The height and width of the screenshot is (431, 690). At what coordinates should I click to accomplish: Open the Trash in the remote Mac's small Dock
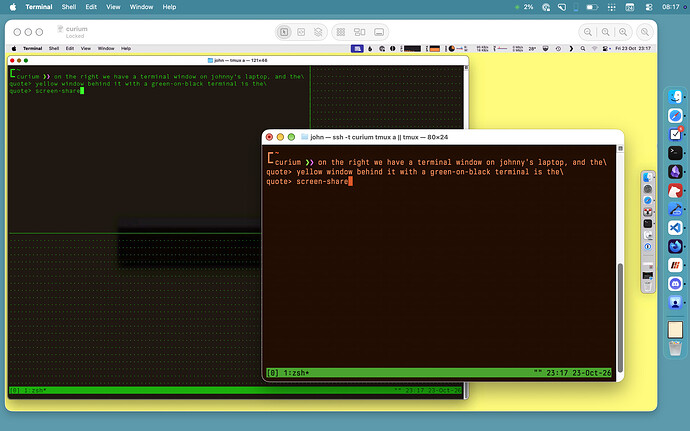pyautogui.click(x=648, y=287)
